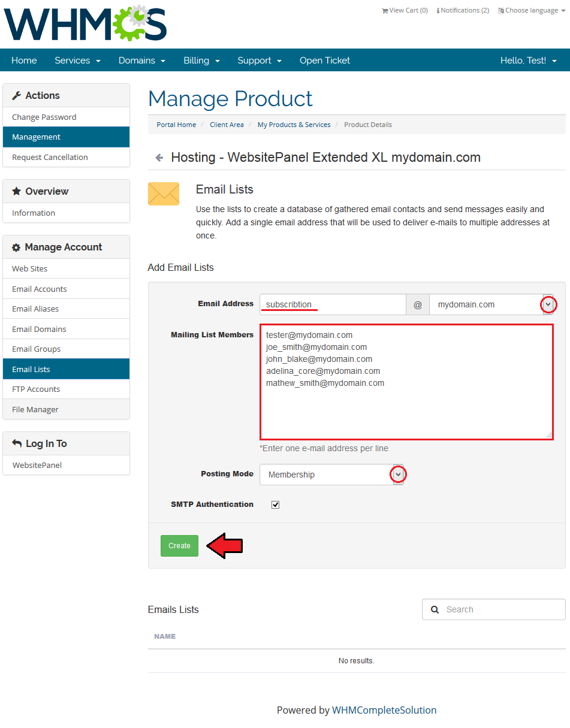Image resolution: width=570 pixels, height=728 pixels.
Task: Click the reply arrow icon in Log In To
Action: (17, 443)
